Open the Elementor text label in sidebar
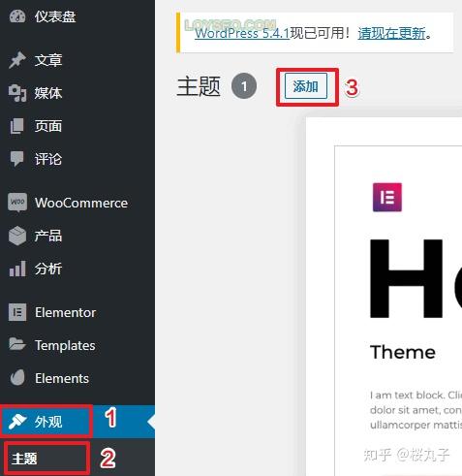The height and width of the screenshot is (476, 462). pyautogui.click(x=66, y=312)
